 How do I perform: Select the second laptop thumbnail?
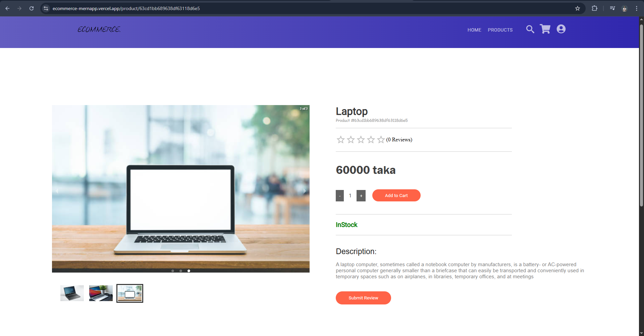(101, 293)
